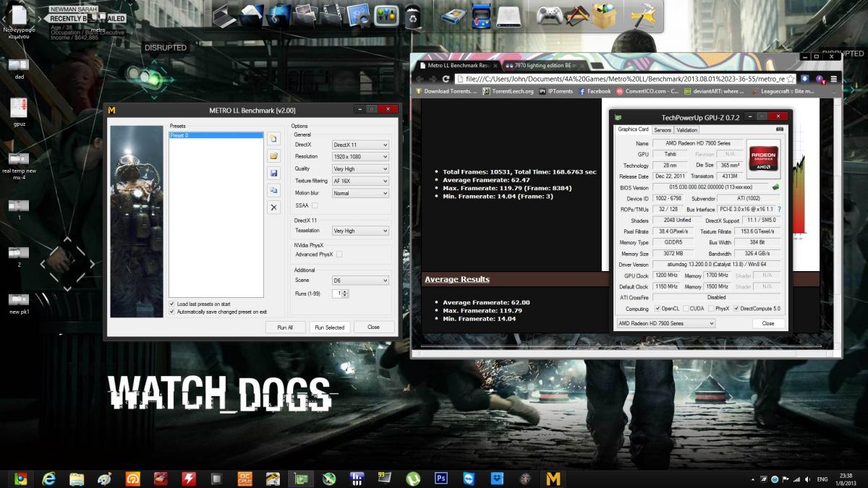The width and height of the screenshot is (868, 488).
Task: Open the Scene D6 dropdown
Action: (x=360, y=281)
